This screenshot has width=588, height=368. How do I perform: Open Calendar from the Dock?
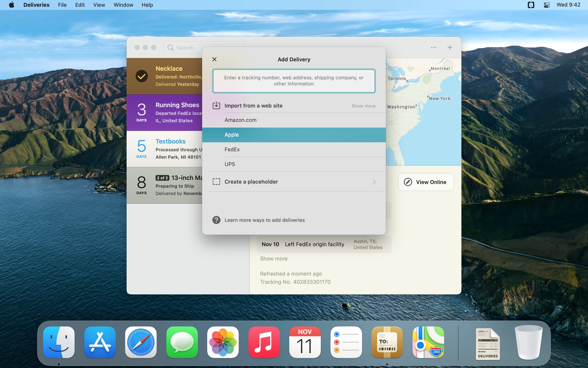pyautogui.click(x=305, y=342)
